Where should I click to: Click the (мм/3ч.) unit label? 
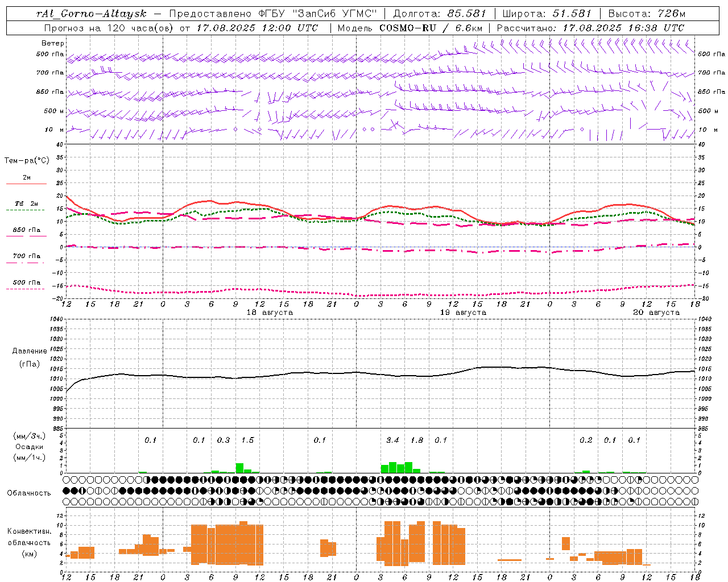(x=30, y=436)
